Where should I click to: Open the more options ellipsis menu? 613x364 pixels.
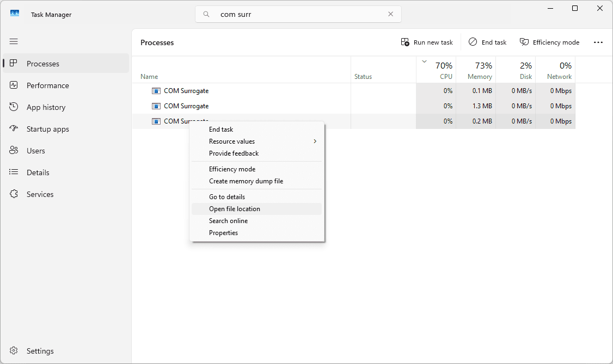598,42
